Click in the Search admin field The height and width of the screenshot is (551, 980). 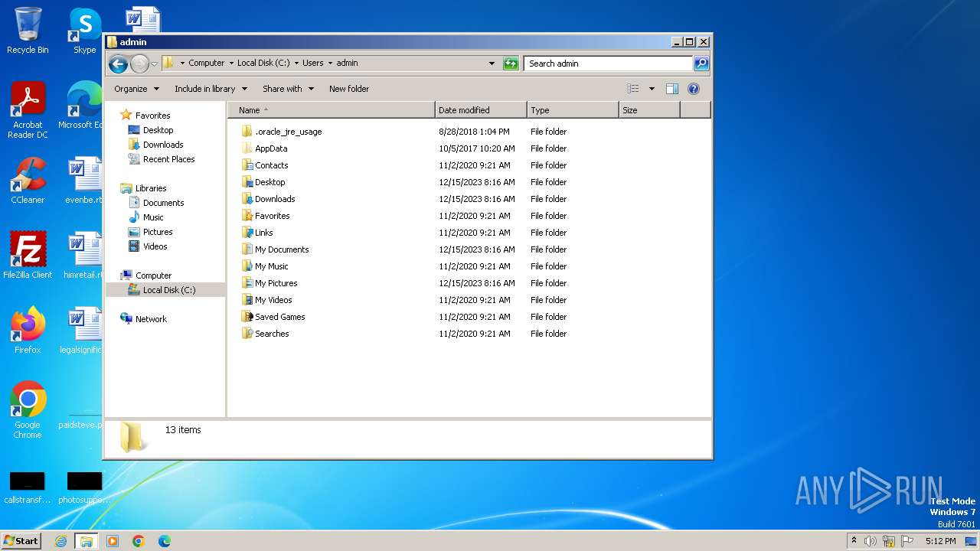click(609, 64)
